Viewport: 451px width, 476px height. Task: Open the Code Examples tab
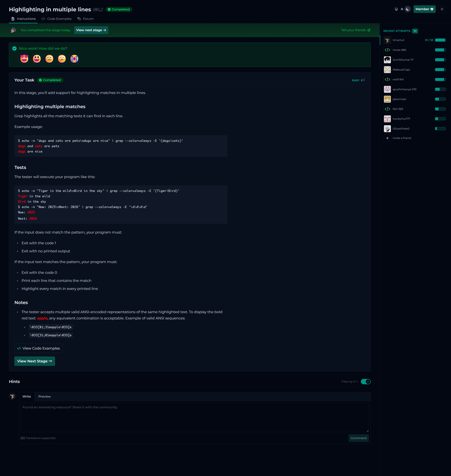[56, 19]
